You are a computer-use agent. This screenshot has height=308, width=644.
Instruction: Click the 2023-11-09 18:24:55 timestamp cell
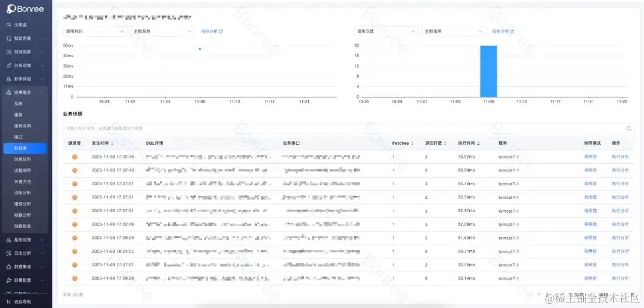tap(113, 251)
